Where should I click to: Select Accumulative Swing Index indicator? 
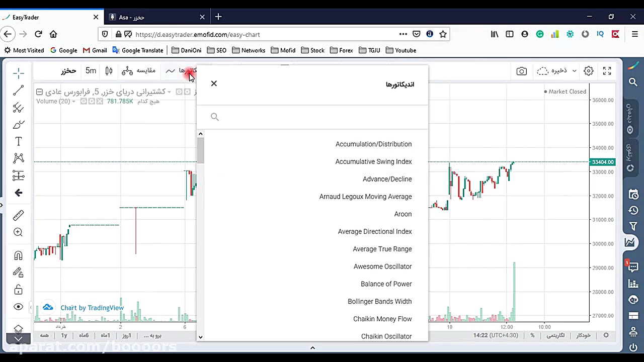(x=373, y=162)
